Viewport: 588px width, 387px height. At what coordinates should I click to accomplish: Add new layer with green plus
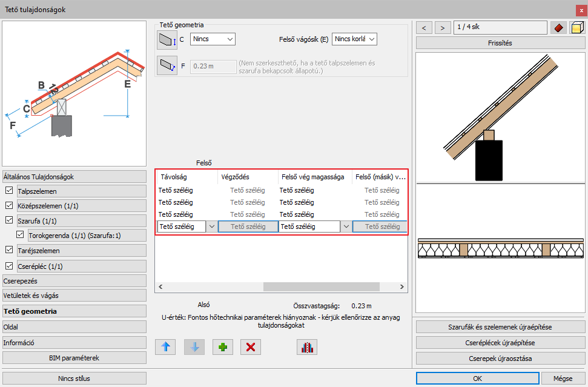tap(223, 347)
